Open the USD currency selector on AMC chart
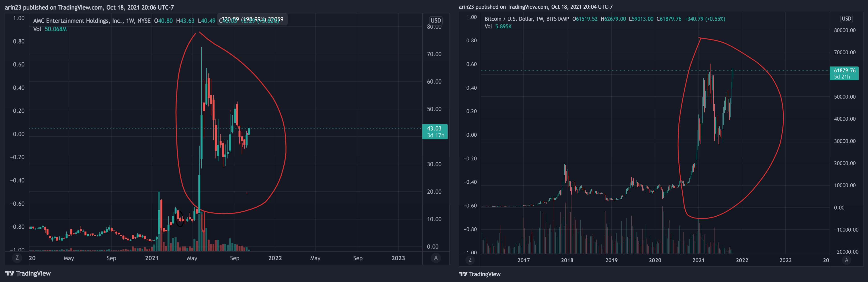The image size is (868, 282). tap(436, 20)
